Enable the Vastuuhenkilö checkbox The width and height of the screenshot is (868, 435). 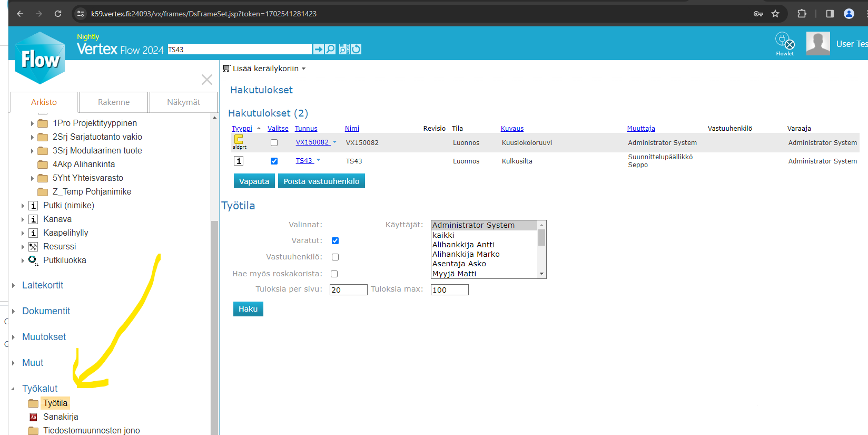pos(335,257)
